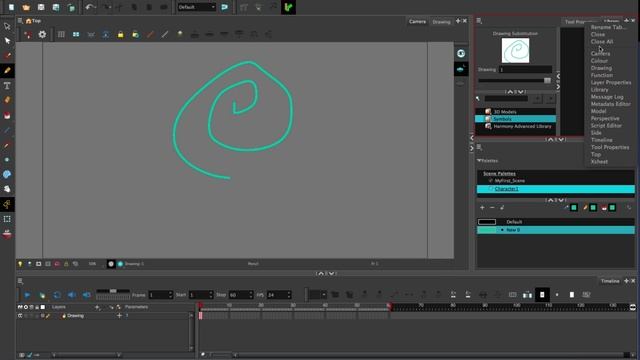
Task: Click the Drawing Substitution spiral thumbnail
Action: (515, 51)
